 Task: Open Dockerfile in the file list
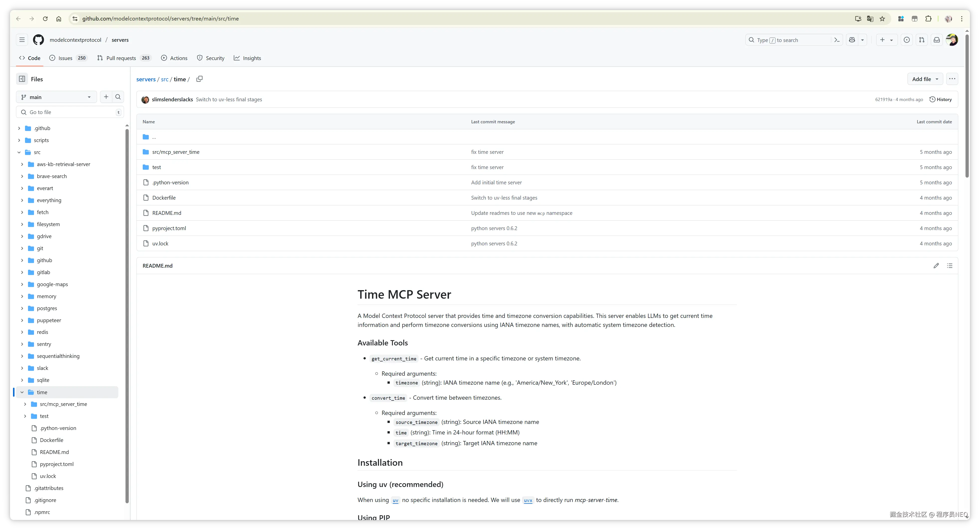point(164,198)
